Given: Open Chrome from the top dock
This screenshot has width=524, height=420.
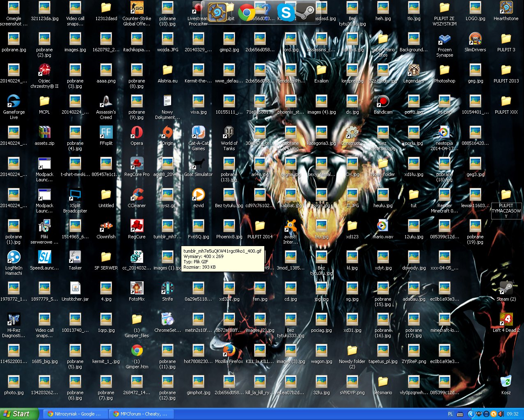Looking at the screenshot, I should (247, 13).
